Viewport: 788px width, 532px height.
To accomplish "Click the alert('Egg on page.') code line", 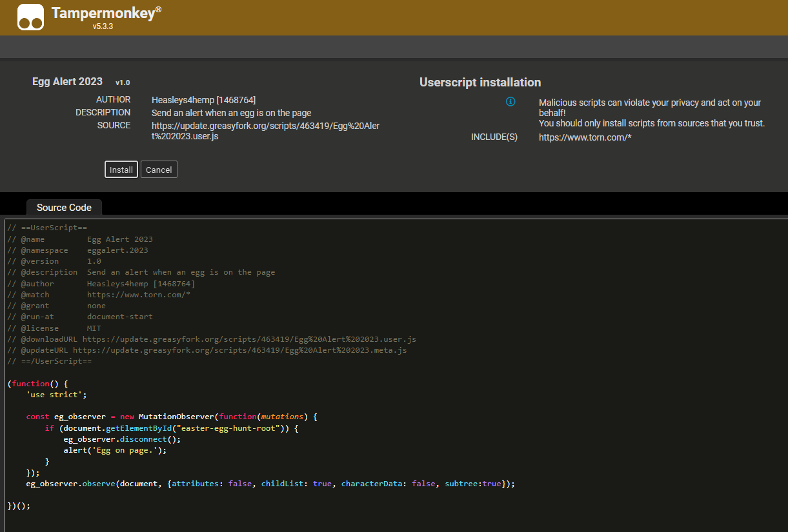I will click(x=115, y=450).
